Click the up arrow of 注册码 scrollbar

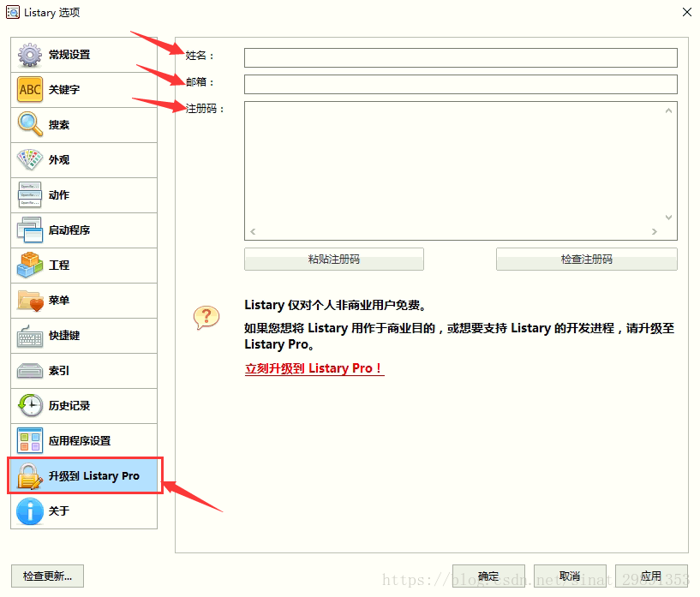668,110
